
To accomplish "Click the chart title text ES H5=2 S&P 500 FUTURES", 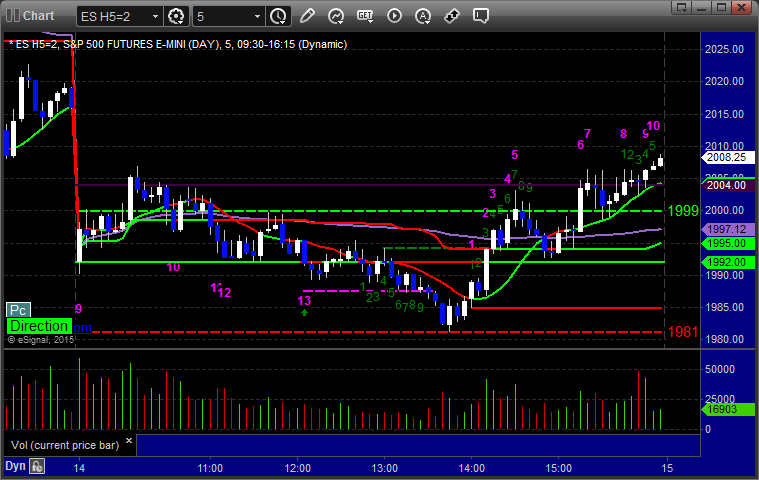I will point(178,45).
